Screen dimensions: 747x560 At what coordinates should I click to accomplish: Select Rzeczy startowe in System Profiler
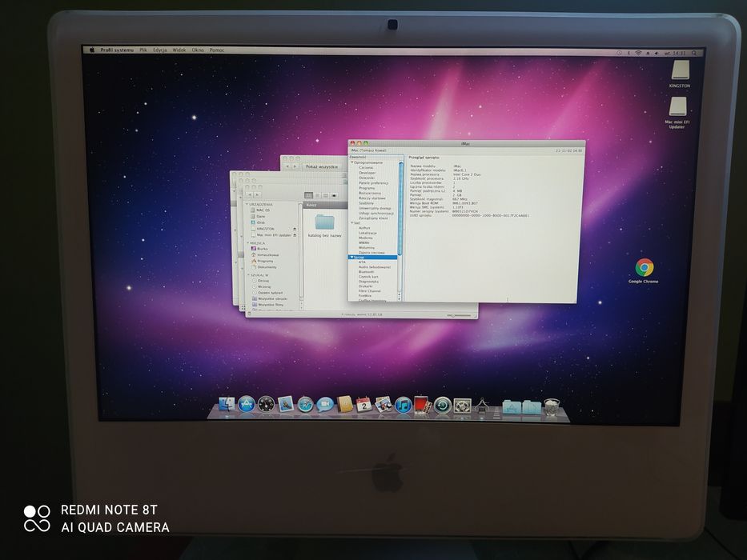click(372, 198)
